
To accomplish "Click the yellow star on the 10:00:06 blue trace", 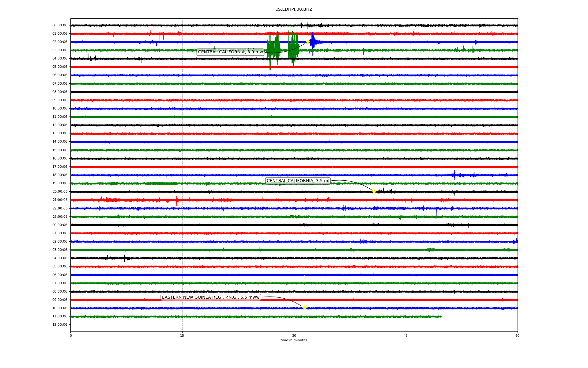I will pos(304,308).
